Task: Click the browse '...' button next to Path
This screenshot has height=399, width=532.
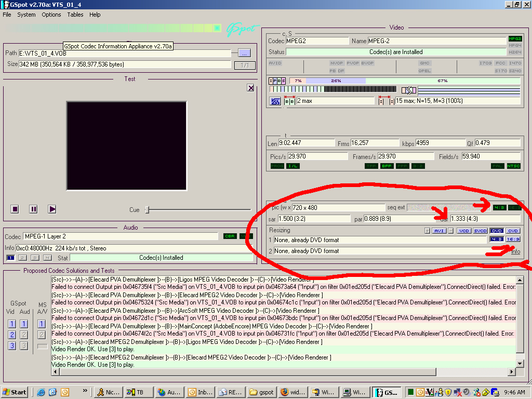Action: click(244, 54)
